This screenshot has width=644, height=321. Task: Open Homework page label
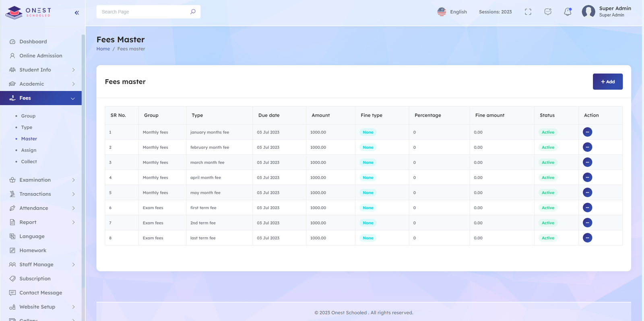click(x=33, y=250)
